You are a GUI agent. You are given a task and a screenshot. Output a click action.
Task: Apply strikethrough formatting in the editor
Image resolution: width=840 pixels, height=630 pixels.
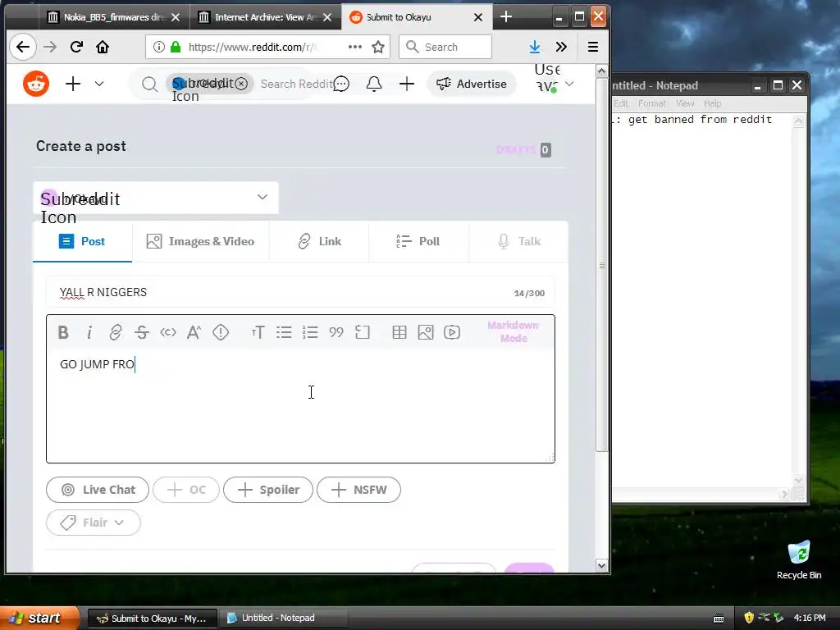141,332
